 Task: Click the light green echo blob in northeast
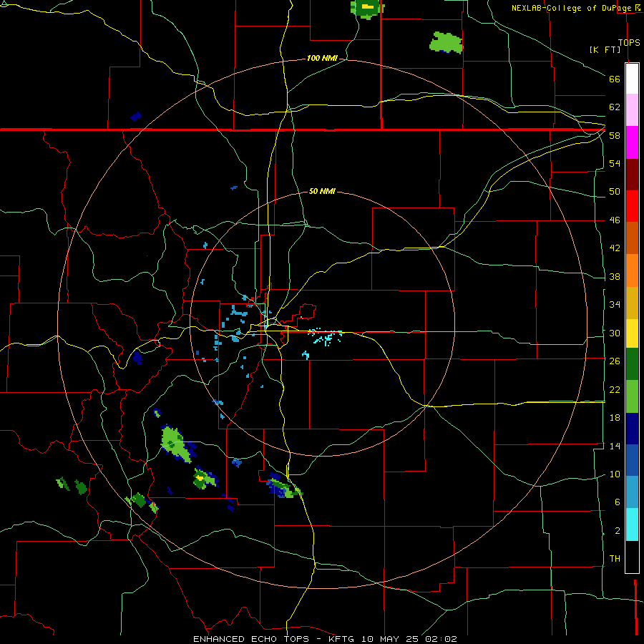click(446, 43)
